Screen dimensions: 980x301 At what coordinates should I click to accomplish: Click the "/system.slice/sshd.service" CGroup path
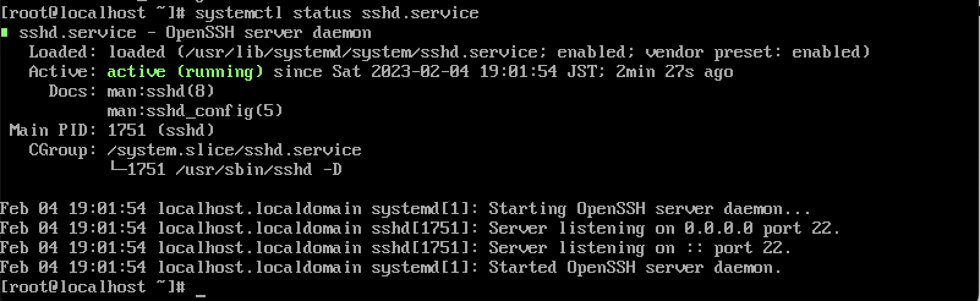click(234, 150)
